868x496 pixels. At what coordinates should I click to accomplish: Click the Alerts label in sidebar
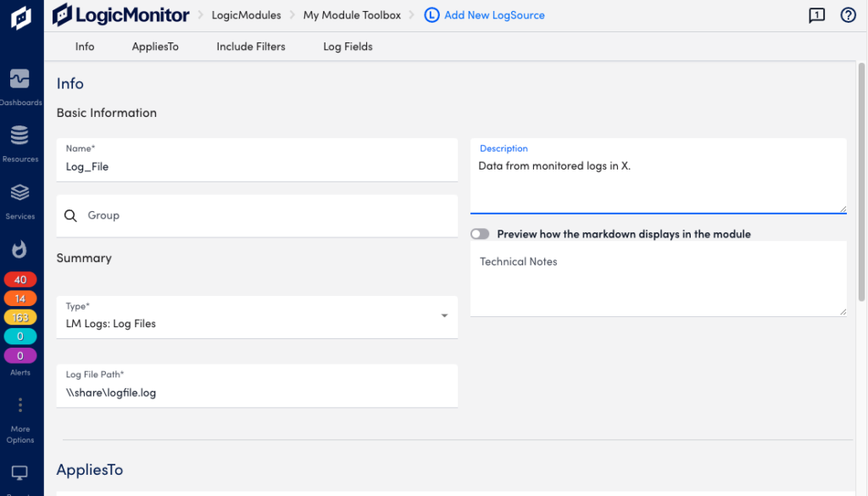pyautogui.click(x=20, y=372)
